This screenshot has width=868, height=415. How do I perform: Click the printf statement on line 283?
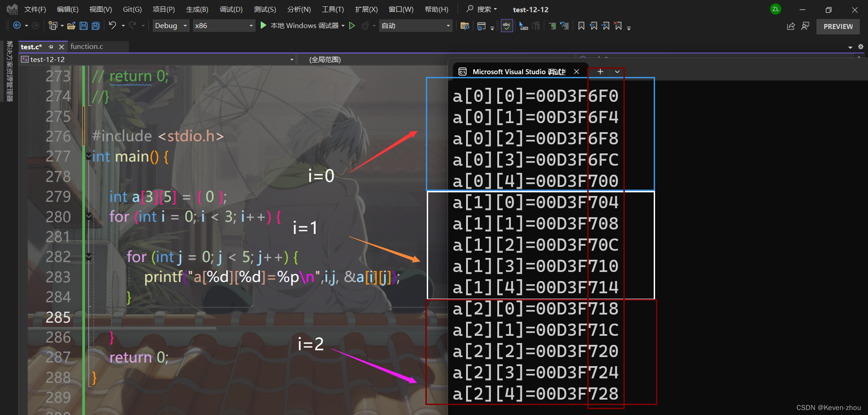click(272, 277)
